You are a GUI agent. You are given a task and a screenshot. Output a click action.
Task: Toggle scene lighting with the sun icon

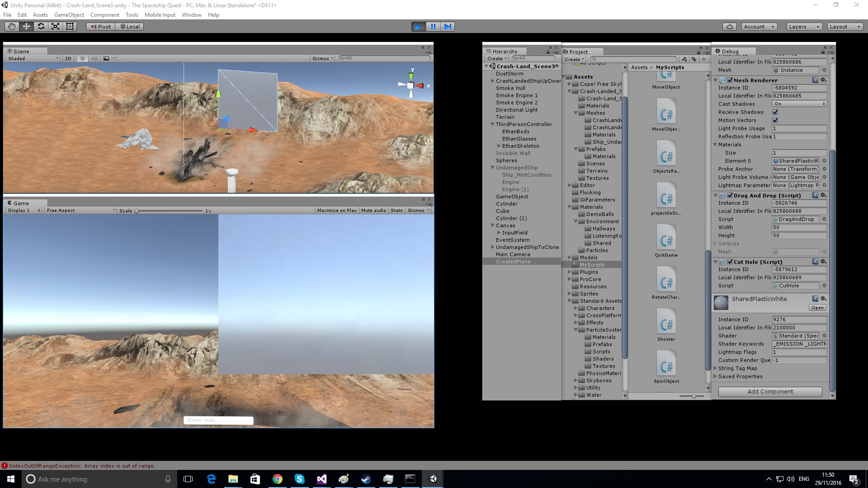(x=82, y=58)
